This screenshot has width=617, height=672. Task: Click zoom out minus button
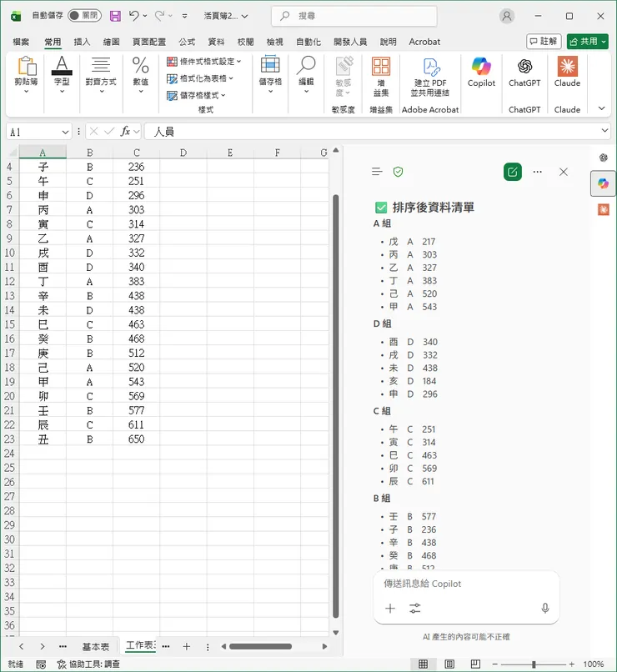click(495, 664)
